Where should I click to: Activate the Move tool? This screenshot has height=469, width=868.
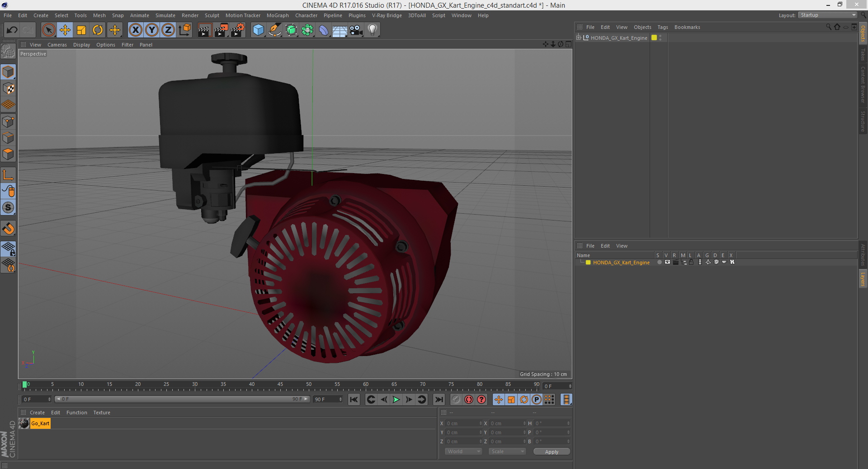[65, 30]
